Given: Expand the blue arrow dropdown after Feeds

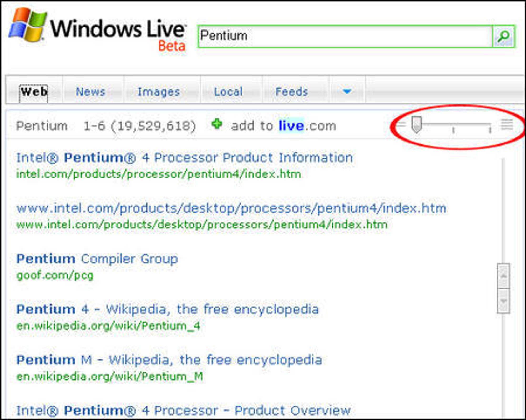Looking at the screenshot, I should 347,91.
